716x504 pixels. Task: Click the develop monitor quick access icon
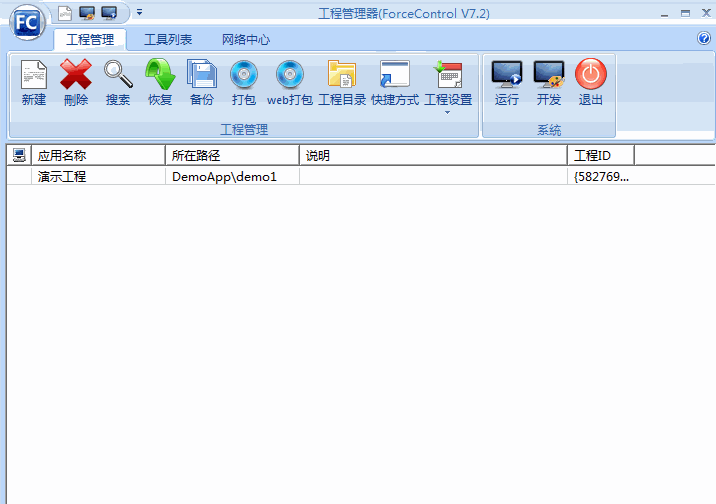pos(87,13)
